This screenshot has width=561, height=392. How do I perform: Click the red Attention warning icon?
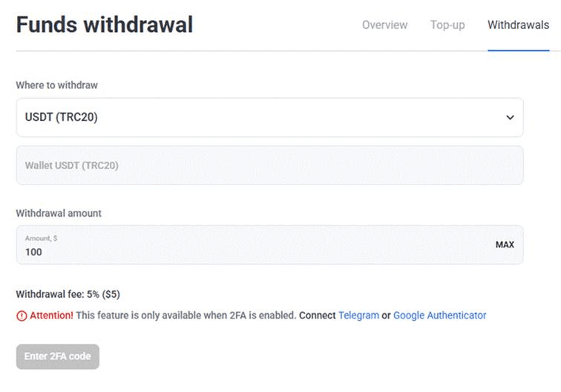(x=21, y=316)
